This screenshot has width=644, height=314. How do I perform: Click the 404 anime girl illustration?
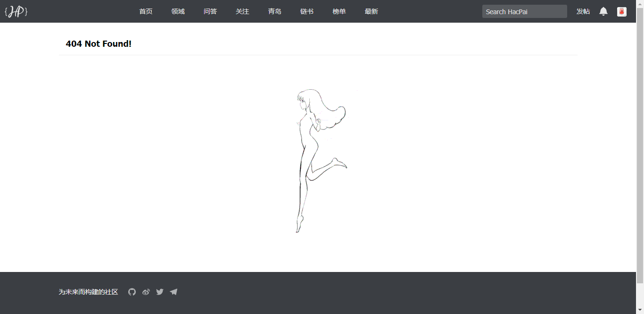click(x=322, y=161)
